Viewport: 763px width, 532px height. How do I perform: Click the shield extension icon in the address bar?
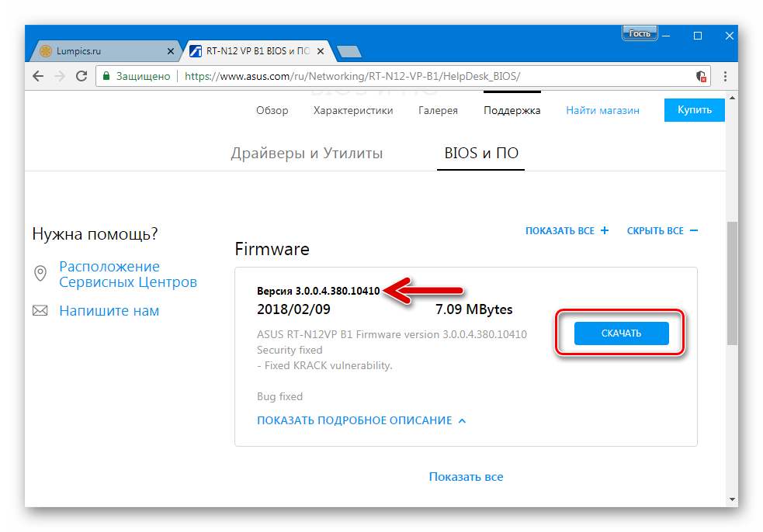point(701,76)
